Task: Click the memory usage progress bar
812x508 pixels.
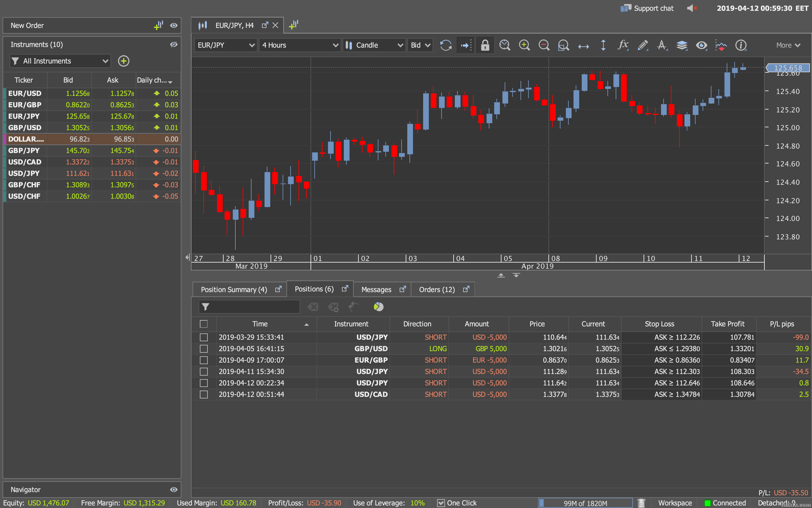Action: (585, 503)
